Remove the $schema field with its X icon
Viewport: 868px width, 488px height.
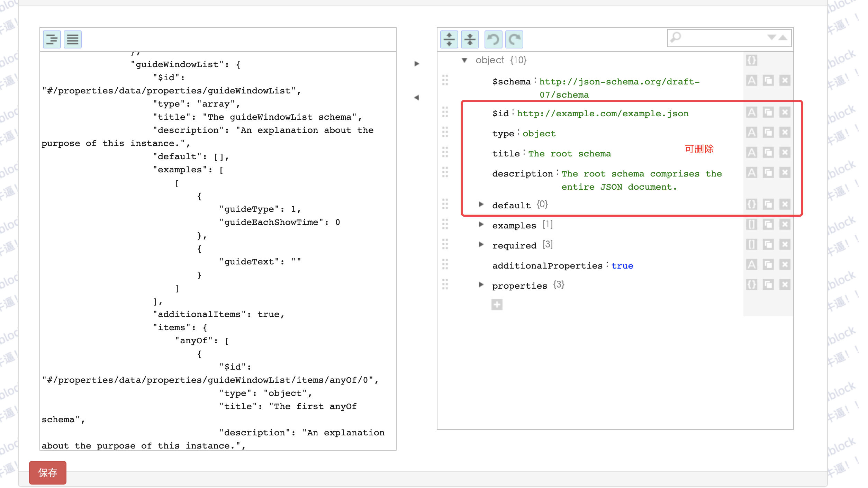tap(785, 81)
